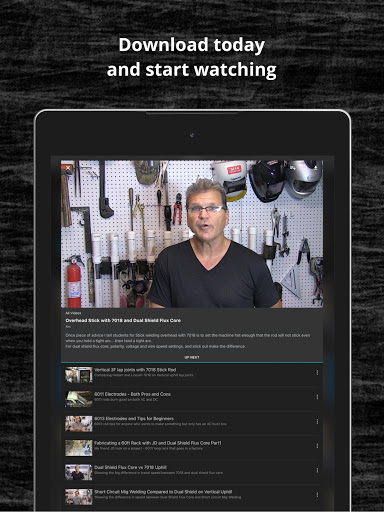384x512 pixels.
Task: Click the video description about Stick welding overhead
Action: [x=188, y=341]
